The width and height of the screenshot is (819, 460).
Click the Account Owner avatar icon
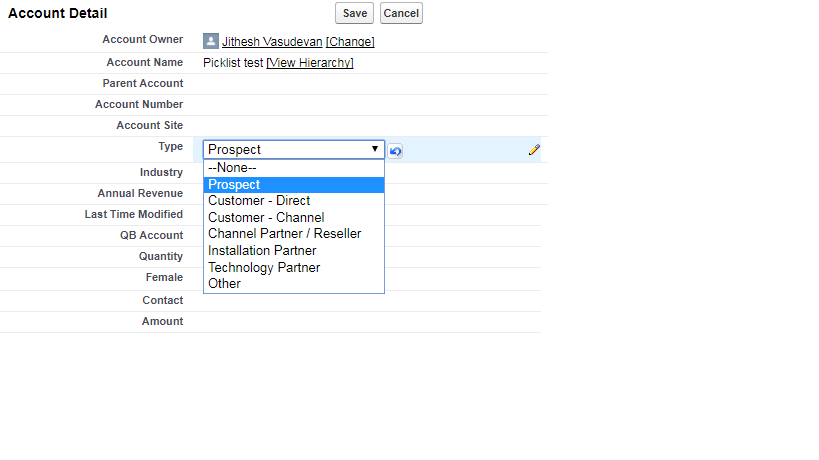210,41
